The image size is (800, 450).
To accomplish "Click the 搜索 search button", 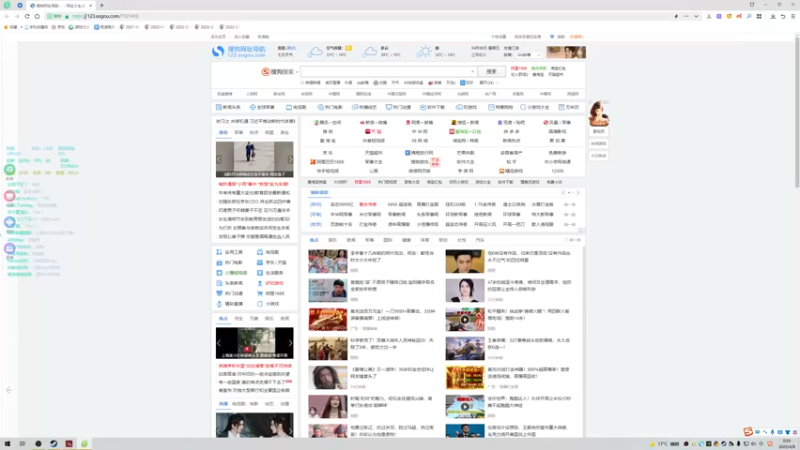I will click(491, 71).
